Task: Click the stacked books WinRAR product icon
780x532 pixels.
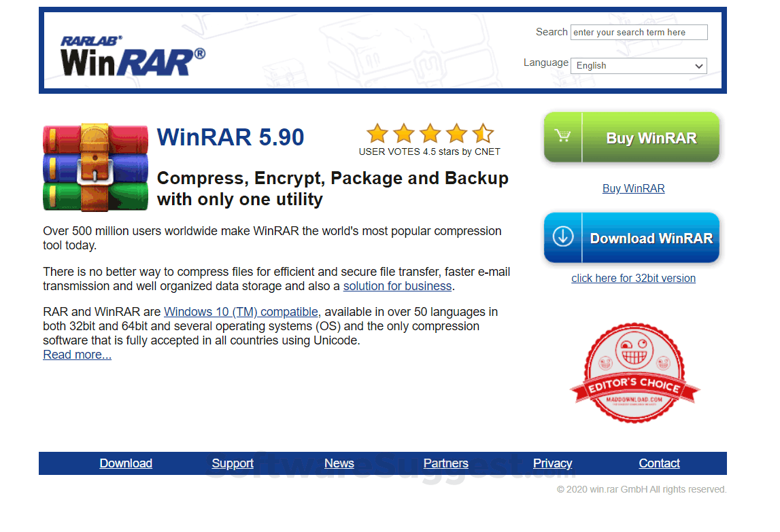Action: pyautogui.click(x=95, y=168)
